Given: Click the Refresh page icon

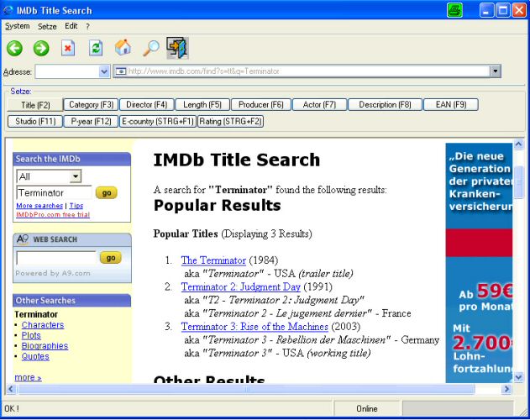Looking at the screenshot, I should click(96, 48).
